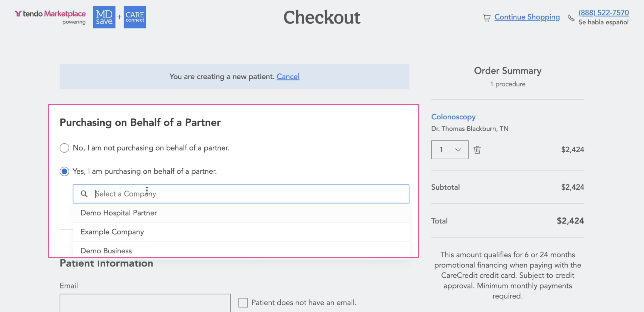Click the MDsave logo
The image size is (644, 312).
104,17
